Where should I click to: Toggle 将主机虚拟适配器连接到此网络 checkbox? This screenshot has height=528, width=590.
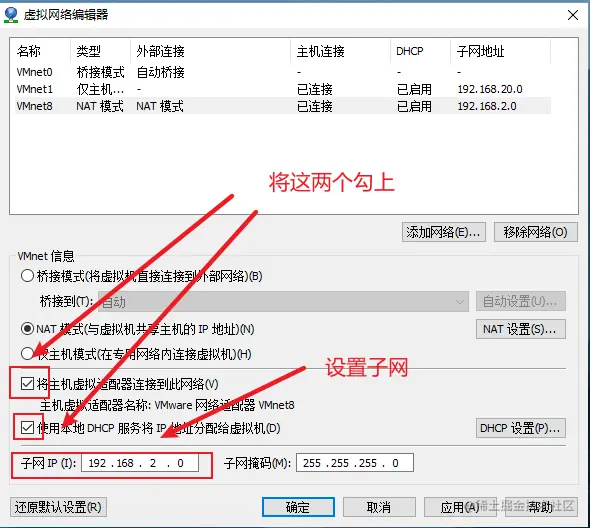[x=27, y=384]
